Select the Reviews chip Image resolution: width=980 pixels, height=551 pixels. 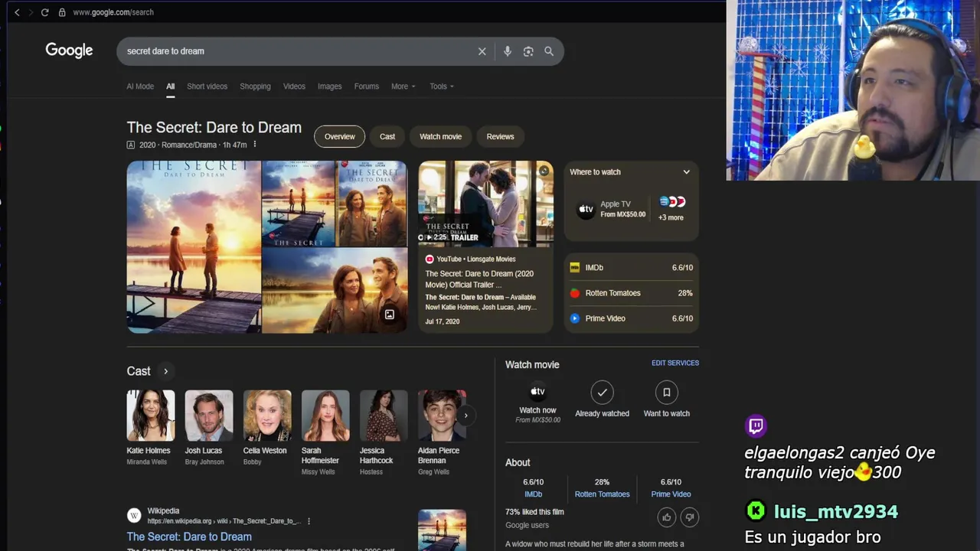500,136
